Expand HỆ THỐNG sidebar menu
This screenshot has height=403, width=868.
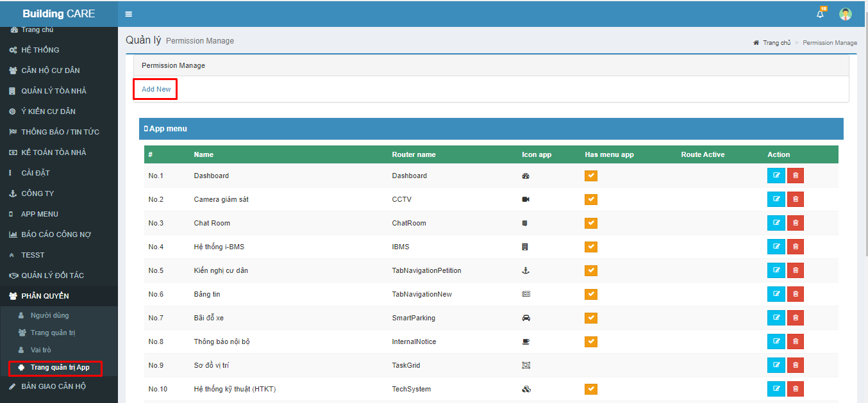point(59,50)
